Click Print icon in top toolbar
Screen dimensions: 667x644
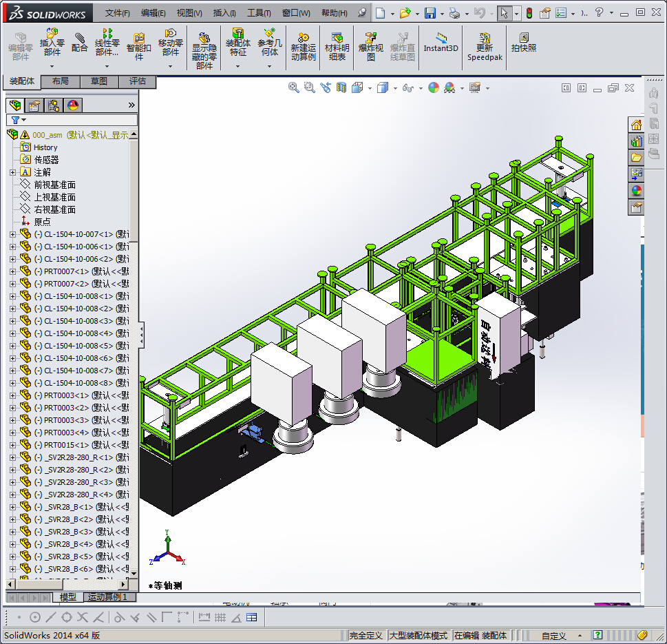455,14
